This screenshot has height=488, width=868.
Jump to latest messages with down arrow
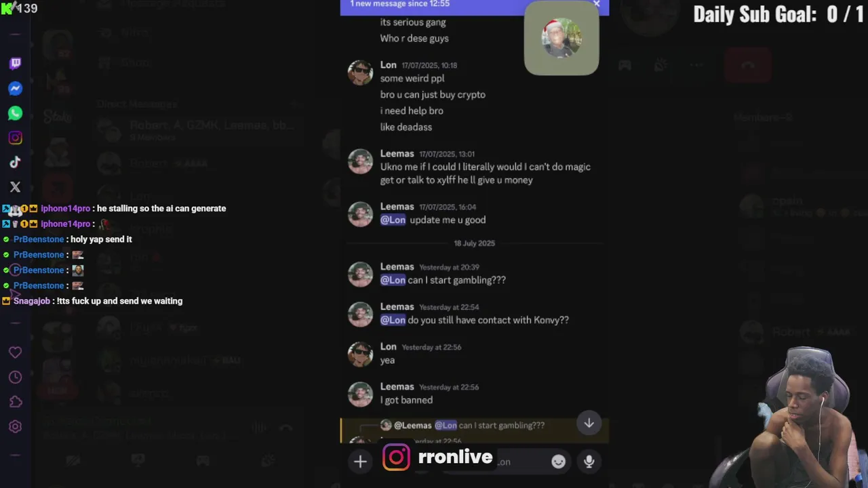click(589, 424)
